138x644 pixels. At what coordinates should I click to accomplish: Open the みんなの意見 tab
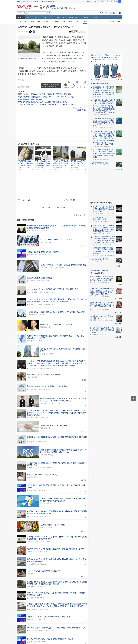(x=73, y=17)
